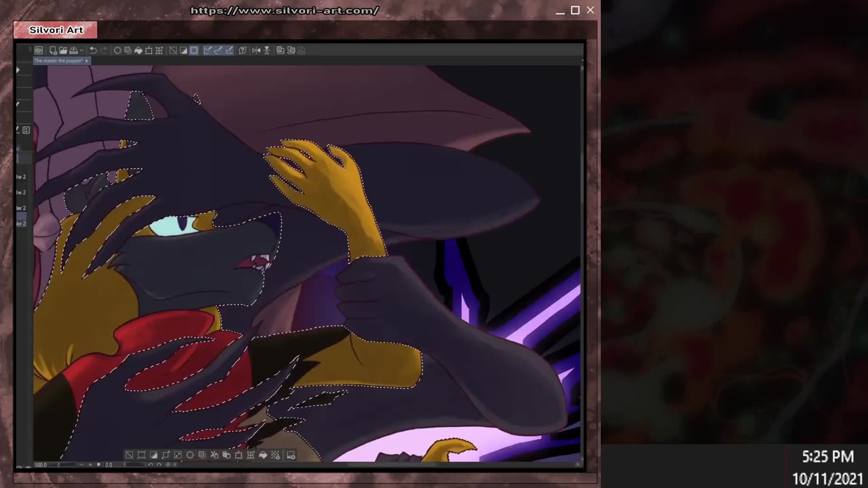Image resolution: width=868 pixels, height=488 pixels.
Task: Choose Scale/Rotate in top command bar
Action: pos(149,50)
